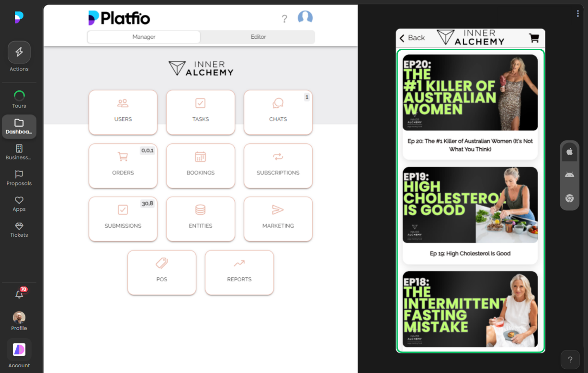This screenshot has width=588, height=373.
Task: Open the shopping cart in the app preview
Action: pos(533,38)
